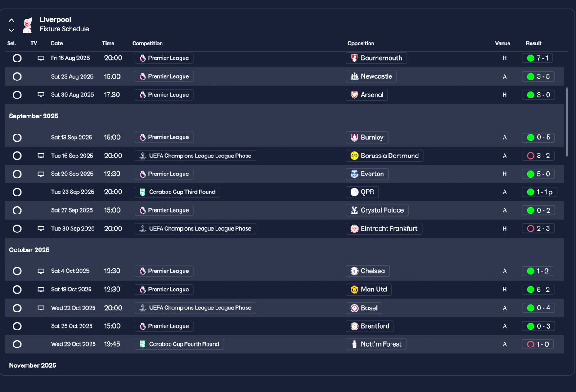Image resolution: width=576 pixels, height=392 pixels.
Task: Click the up chevron beside Liverpool
Action: click(12, 20)
